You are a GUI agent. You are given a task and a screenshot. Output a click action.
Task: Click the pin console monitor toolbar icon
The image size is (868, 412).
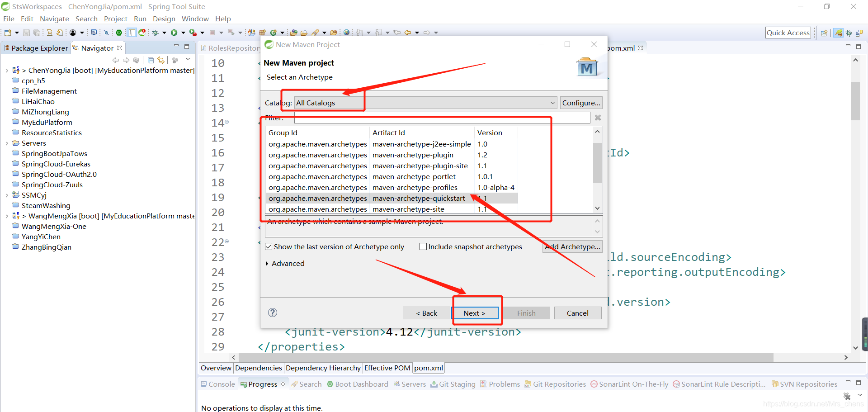coord(94,33)
